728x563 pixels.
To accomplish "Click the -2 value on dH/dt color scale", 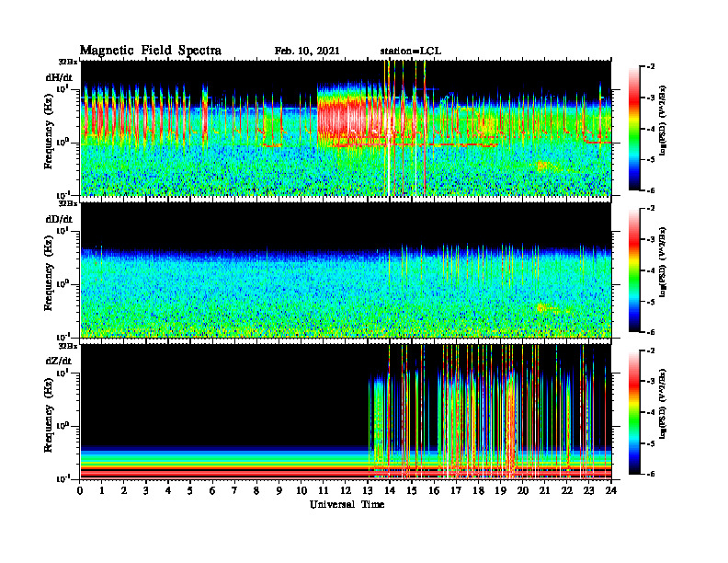I will tap(651, 67).
